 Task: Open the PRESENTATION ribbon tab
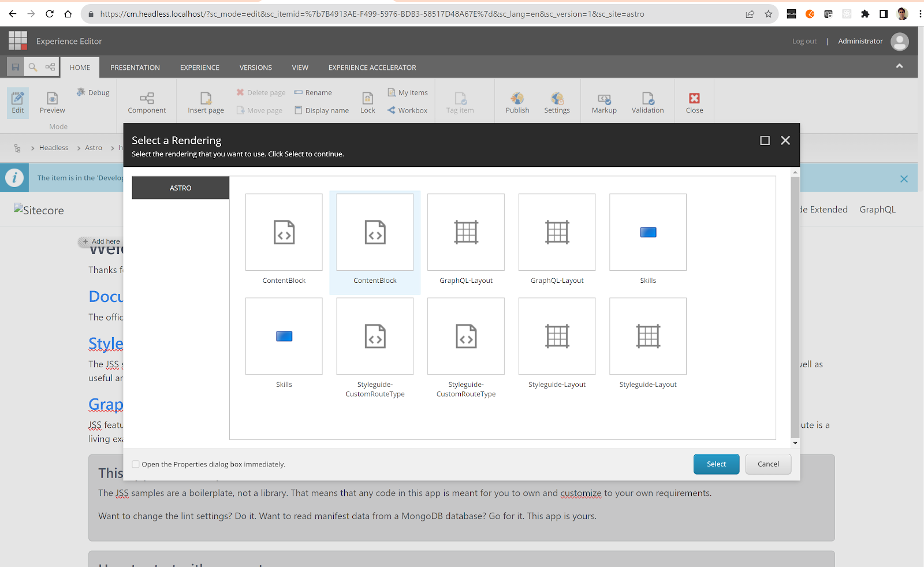135,68
